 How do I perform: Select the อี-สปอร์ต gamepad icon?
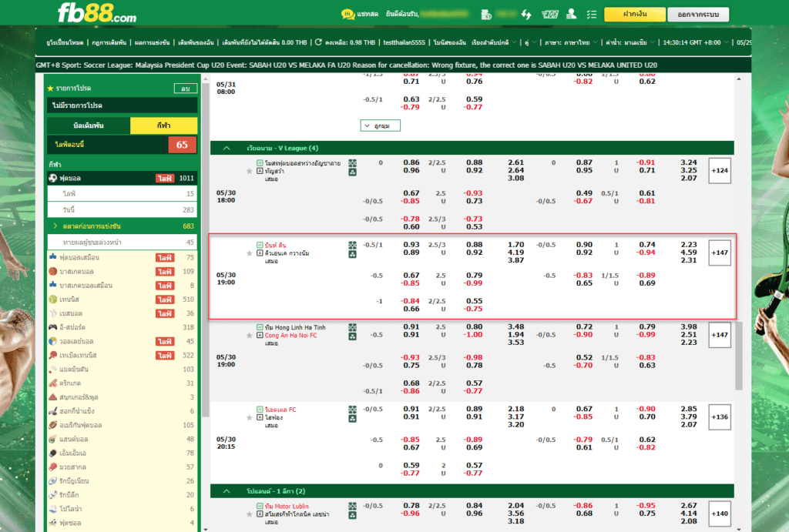(x=53, y=327)
